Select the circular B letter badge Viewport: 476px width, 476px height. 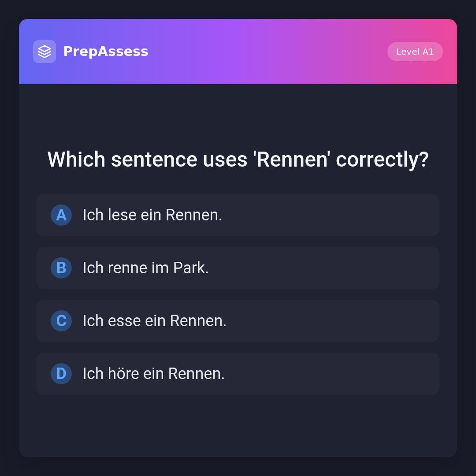click(x=61, y=268)
